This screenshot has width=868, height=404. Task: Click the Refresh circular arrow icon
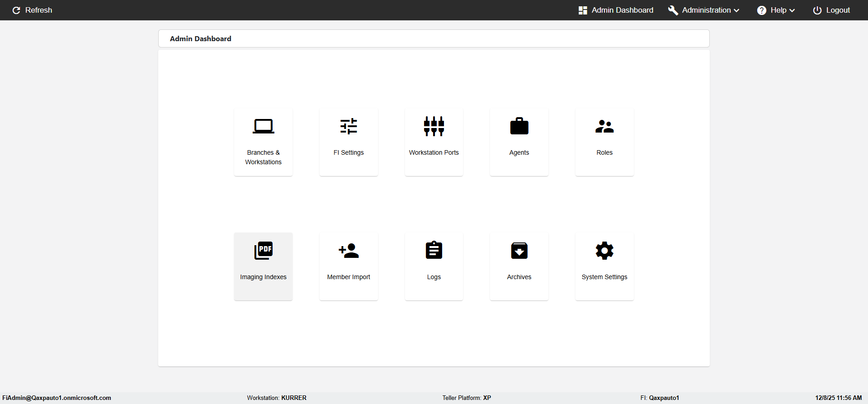(x=16, y=10)
